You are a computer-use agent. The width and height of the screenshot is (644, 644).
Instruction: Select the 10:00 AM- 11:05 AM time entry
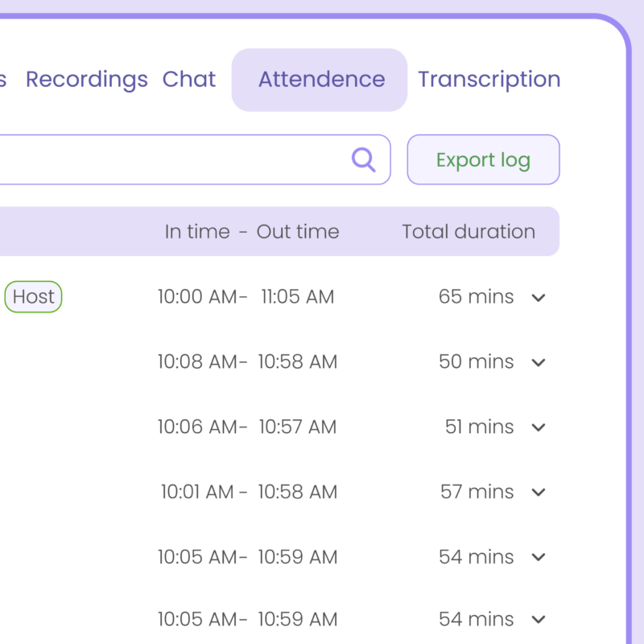point(246,297)
